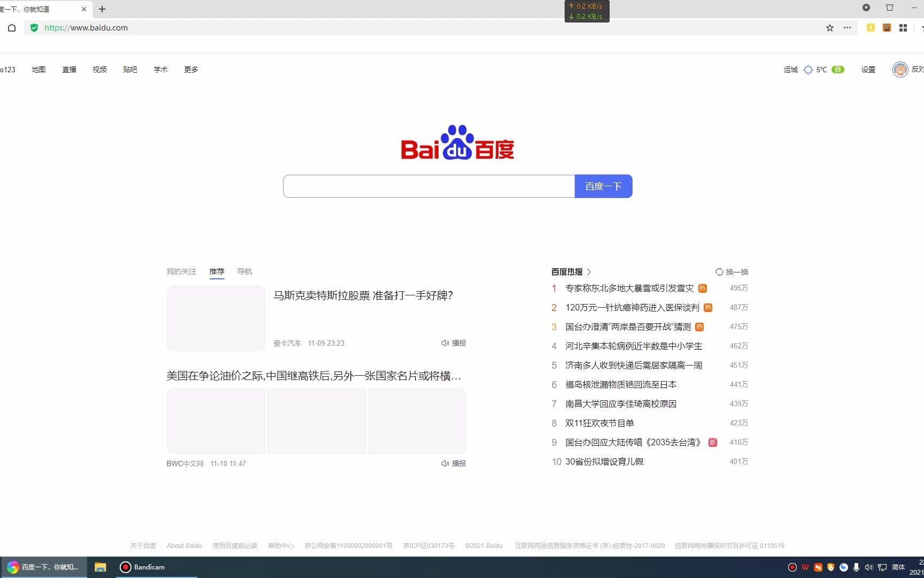
Task: Click the bookmark star in the address bar
Action: [829, 27]
